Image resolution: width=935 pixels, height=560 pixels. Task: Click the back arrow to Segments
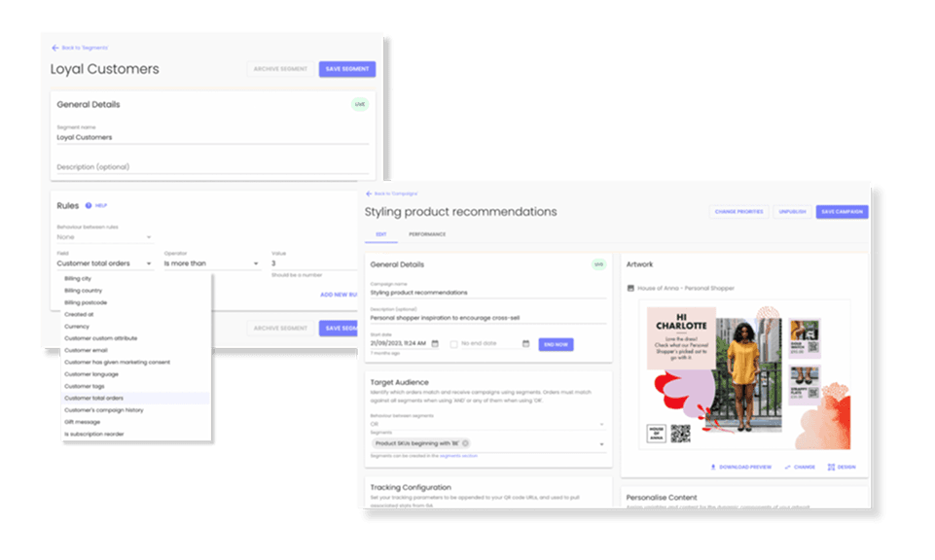click(54, 48)
